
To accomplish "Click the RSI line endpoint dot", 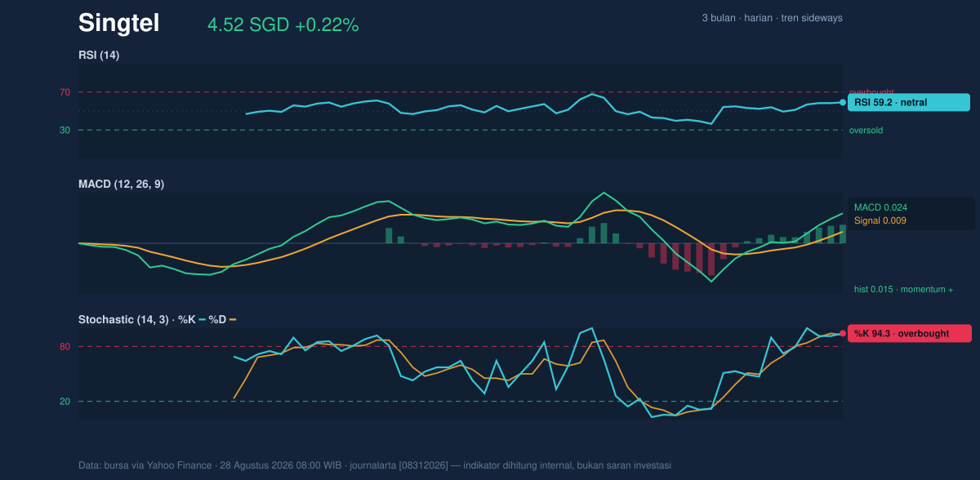I will point(843,103).
